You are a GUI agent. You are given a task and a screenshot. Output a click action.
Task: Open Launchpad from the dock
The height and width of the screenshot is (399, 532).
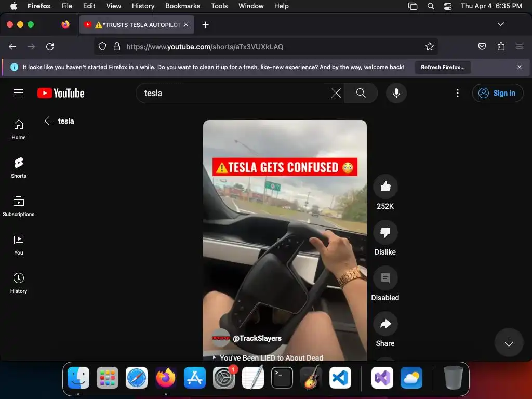[x=108, y=378]
